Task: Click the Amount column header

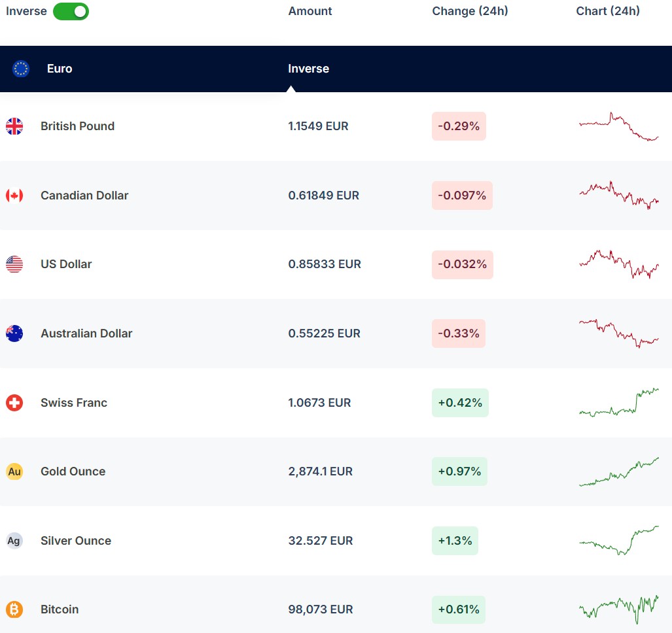Action: [310, 11]
